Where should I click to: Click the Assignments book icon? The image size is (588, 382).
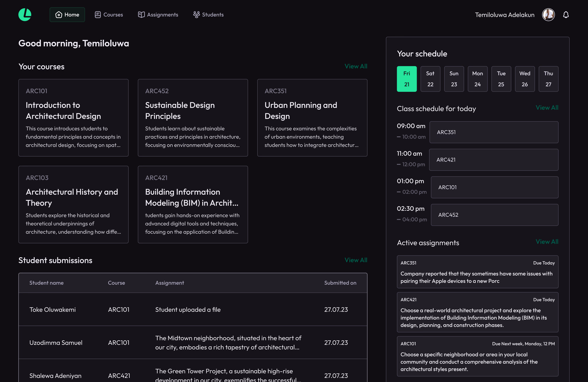click(x=141, y=14)
